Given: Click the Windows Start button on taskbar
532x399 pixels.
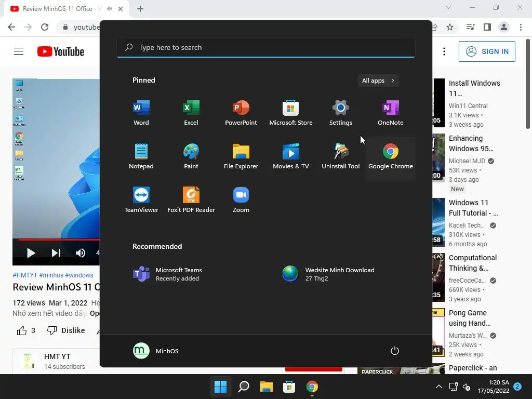Looking at the screenshot, I should point(220,387).
